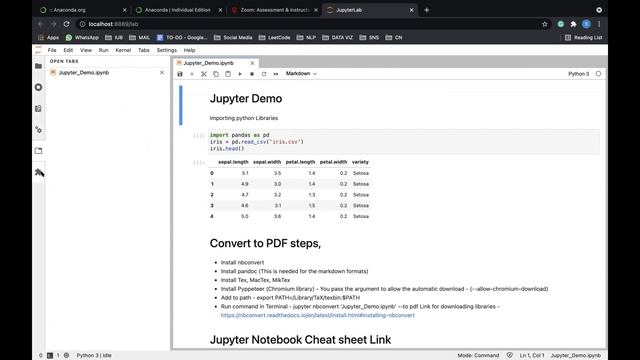This screenshot has width=640, height=360.
Task: Click the code cell importing pandas
Action: tap(404, 142)
